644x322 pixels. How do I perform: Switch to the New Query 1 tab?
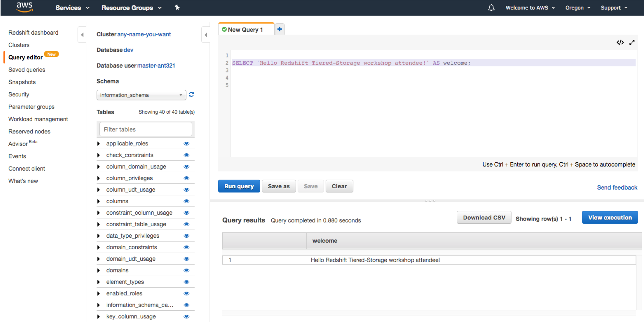[246, 29]
